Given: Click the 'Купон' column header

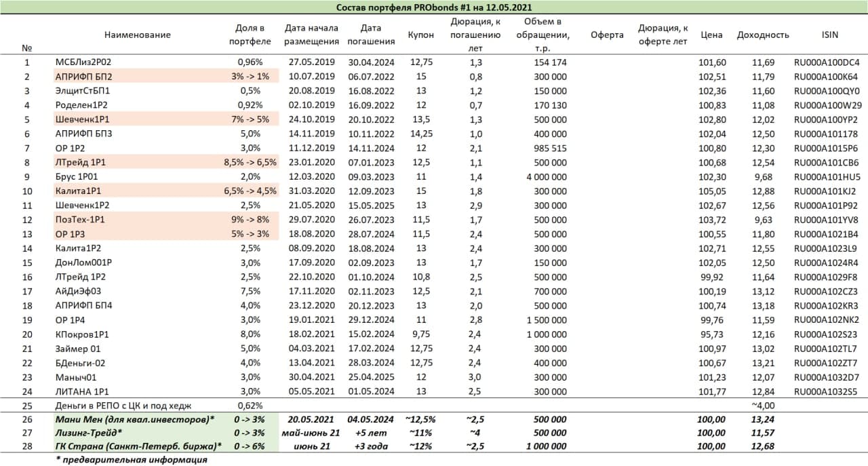Looking at the screenshot, I should pos(420,35).
